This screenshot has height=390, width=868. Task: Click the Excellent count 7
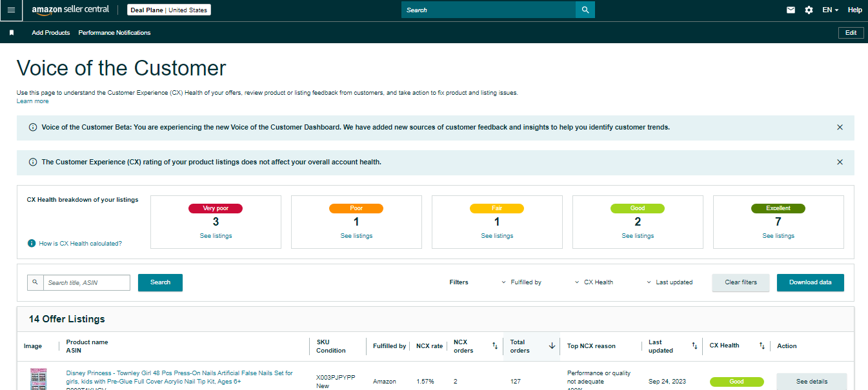tap(778, 222)
